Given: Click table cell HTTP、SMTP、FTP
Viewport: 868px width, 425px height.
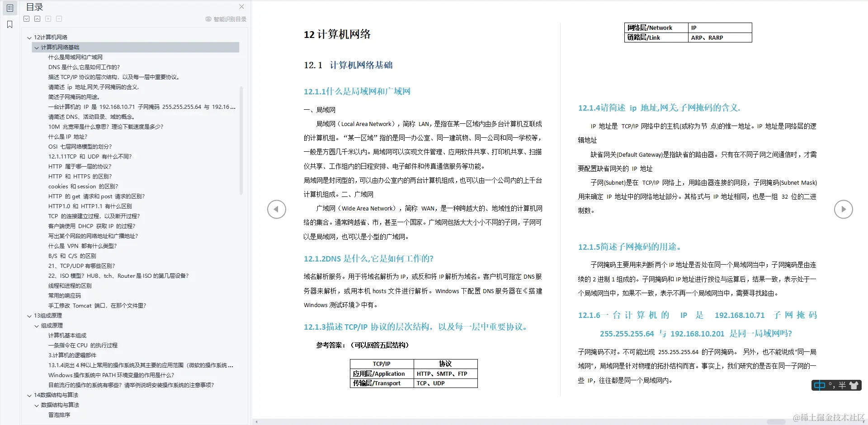Looking at the screenshot, I should click(x=446, y=374).
